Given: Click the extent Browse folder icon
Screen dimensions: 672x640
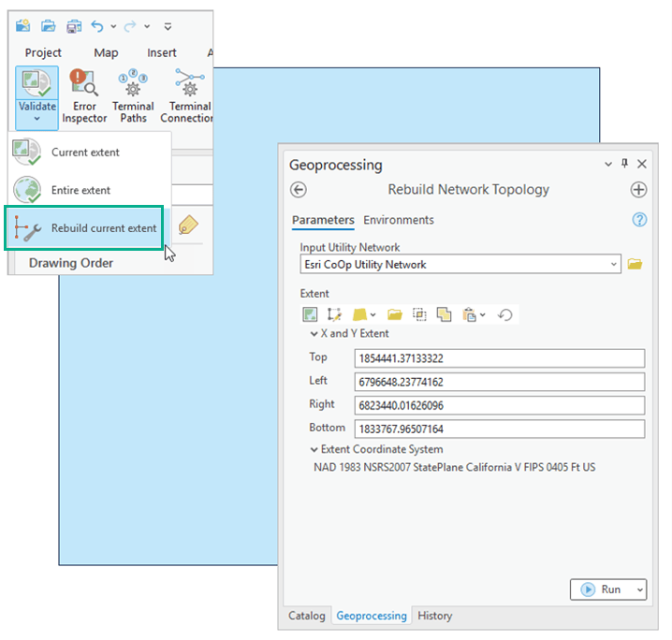Looking at the screenshot, I should point(395,315).
